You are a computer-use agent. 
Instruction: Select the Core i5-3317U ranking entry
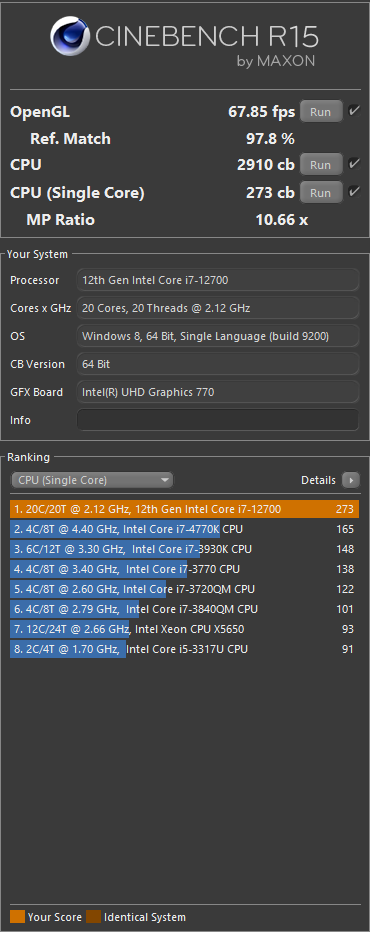click(184, 649)
